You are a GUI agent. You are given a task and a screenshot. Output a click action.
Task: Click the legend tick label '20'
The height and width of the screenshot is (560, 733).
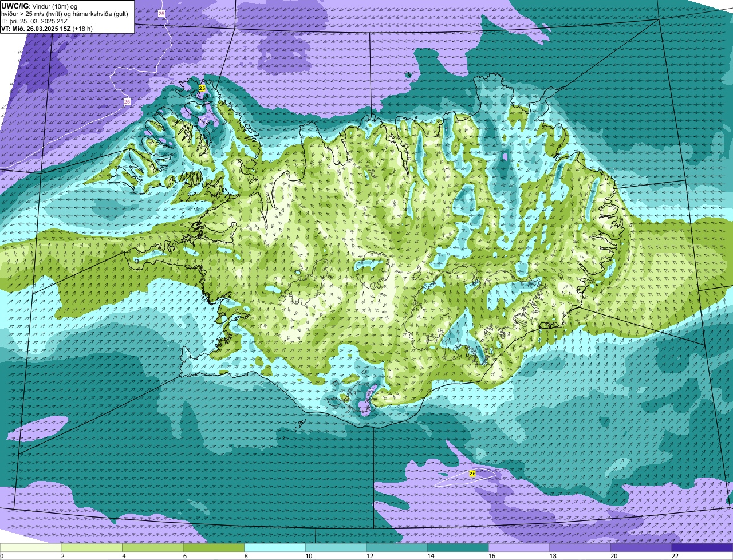[614, 556]
